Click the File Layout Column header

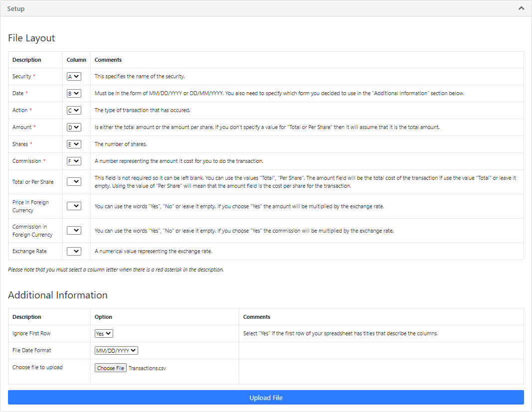(x=76, y=60)
